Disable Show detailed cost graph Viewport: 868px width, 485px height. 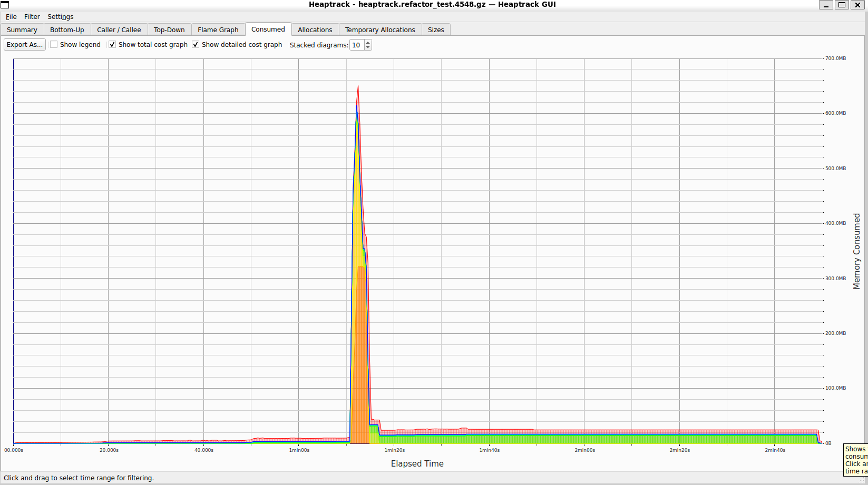click(x=196, y=45)
